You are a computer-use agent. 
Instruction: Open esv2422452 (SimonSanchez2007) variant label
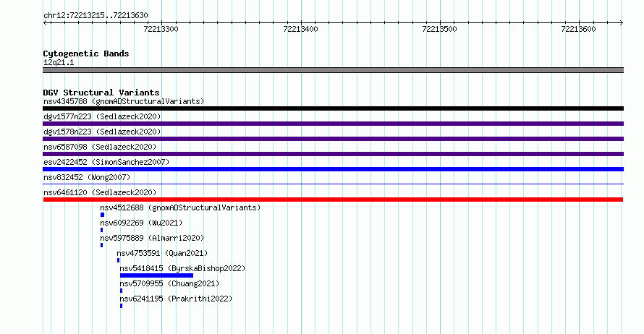coord(106,162)
